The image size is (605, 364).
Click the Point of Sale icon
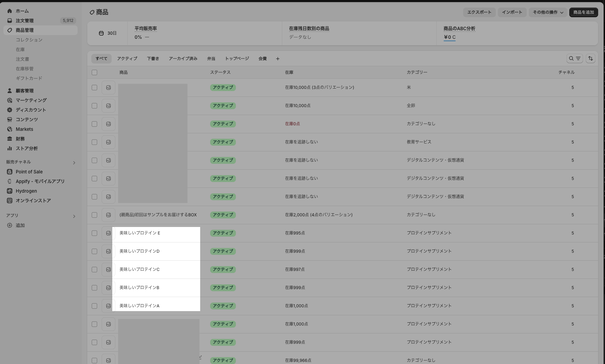tap(10, 172)
